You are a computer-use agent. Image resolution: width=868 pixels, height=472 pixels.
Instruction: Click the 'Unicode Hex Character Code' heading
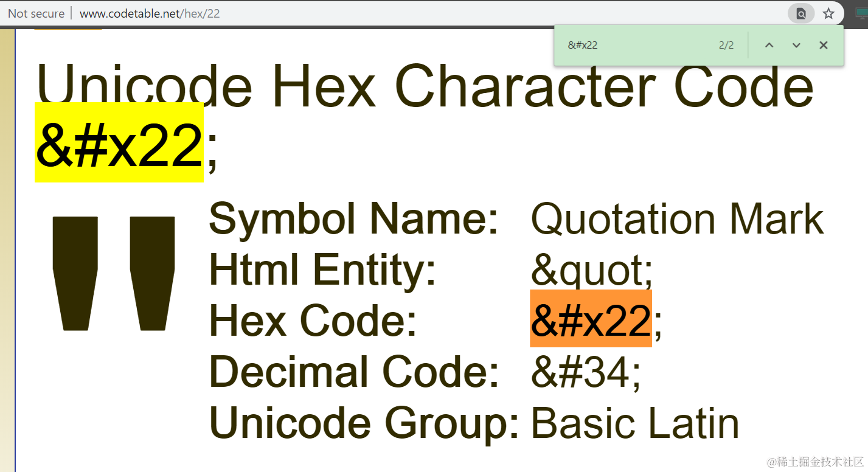425,85
